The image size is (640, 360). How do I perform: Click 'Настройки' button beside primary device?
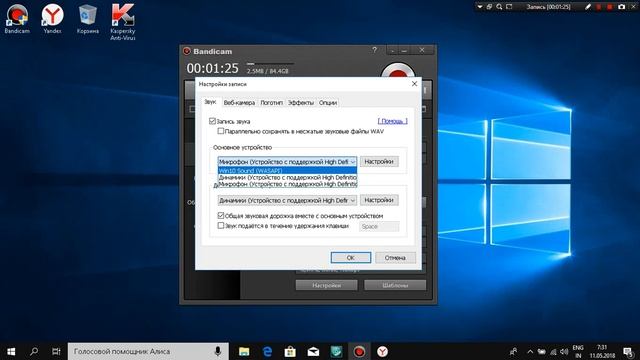[x=379, y=162]
